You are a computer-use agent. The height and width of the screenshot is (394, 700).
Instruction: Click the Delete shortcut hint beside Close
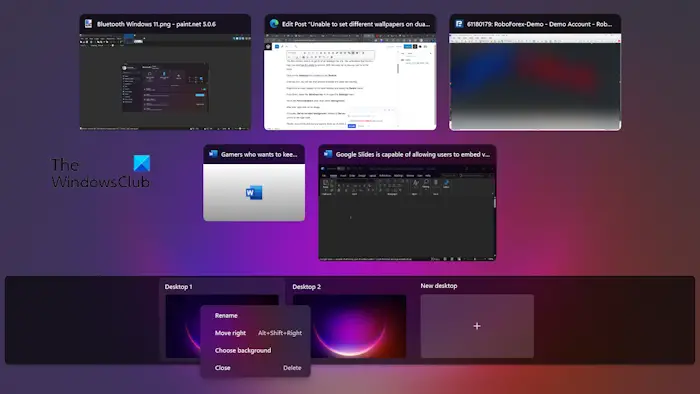coord(292,368)
